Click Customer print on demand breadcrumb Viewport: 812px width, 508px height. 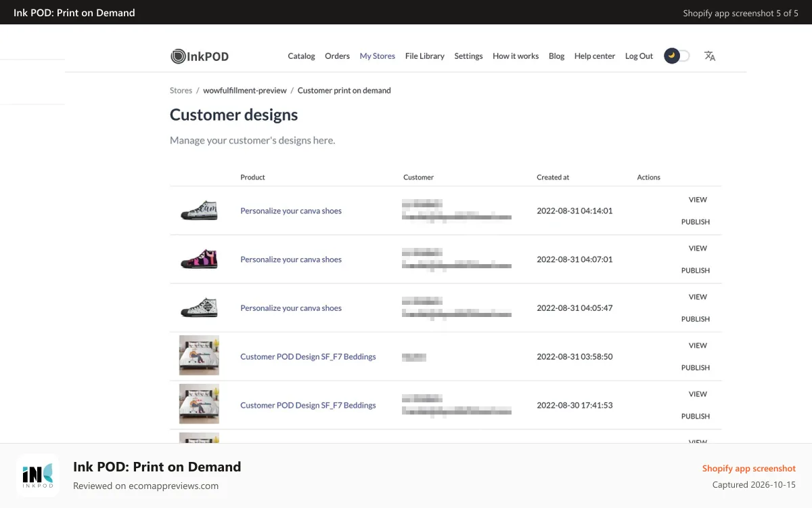point(344,90)
